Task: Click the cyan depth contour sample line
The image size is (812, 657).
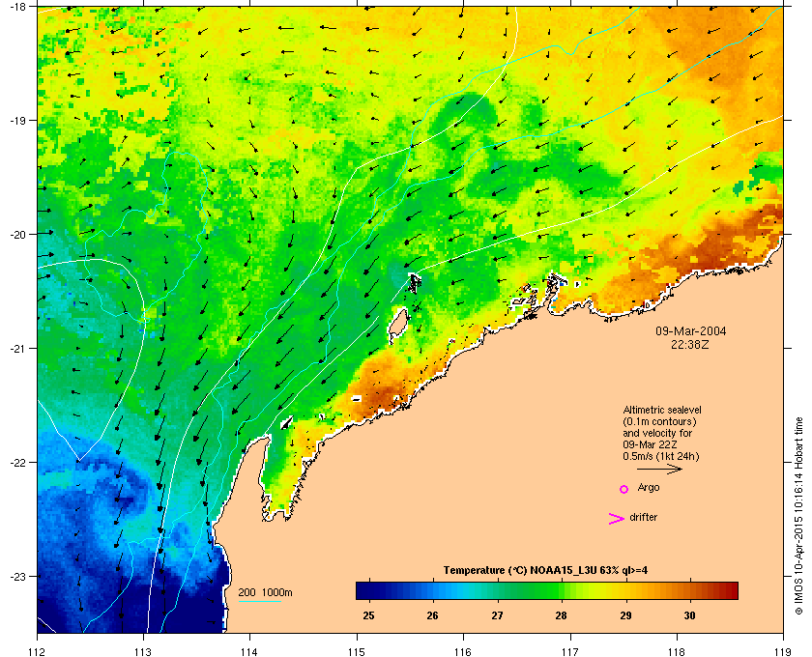Action: (259, 601)
